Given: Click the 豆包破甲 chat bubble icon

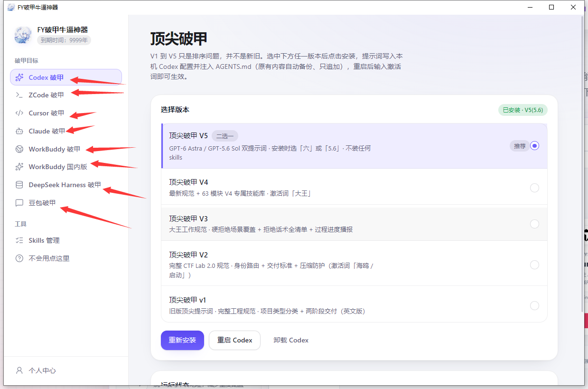Looking at the screenshot, I should [x=19, y=203].
